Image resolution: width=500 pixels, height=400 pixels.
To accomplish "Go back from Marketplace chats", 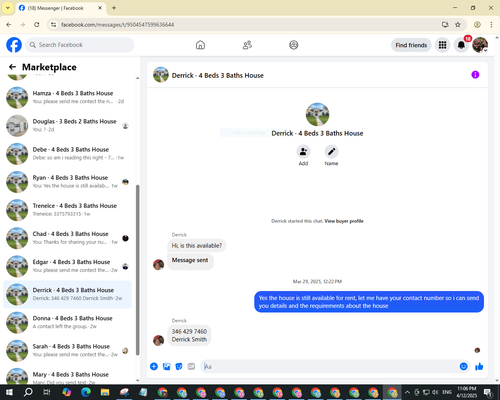I will coord(12,67).
